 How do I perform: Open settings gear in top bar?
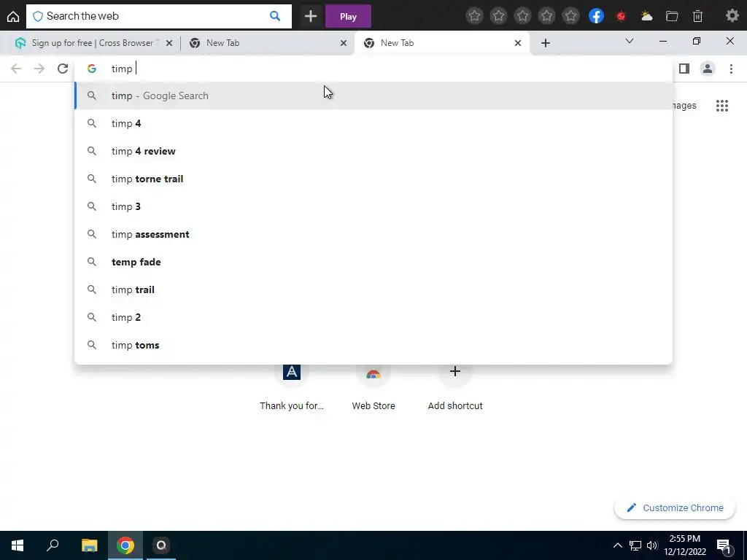coord(732,16)
